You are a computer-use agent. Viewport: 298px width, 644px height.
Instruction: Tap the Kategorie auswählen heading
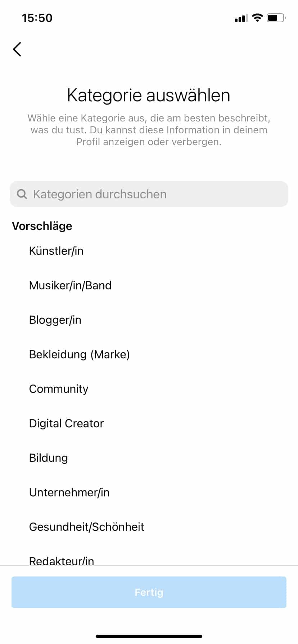[x=149, y=95]
